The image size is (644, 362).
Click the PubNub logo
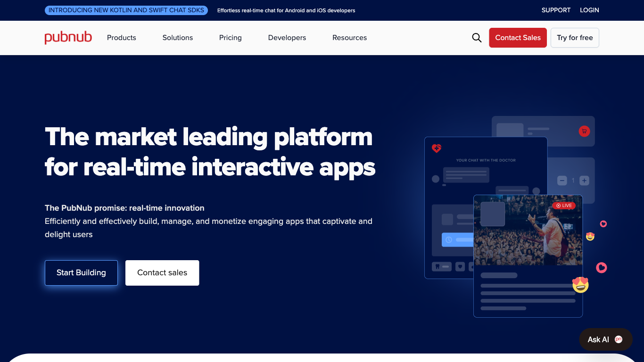68,38
